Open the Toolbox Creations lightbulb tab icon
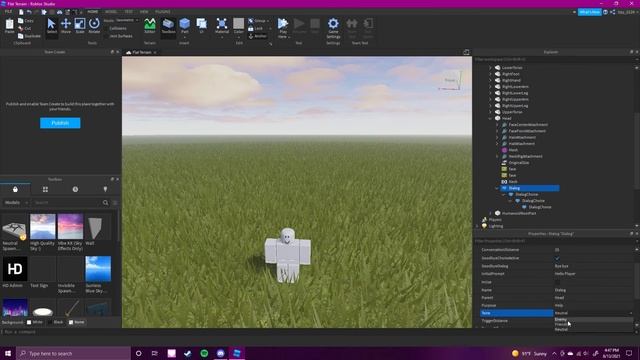Viewport: 640px width, 360px height. [105, 189]
